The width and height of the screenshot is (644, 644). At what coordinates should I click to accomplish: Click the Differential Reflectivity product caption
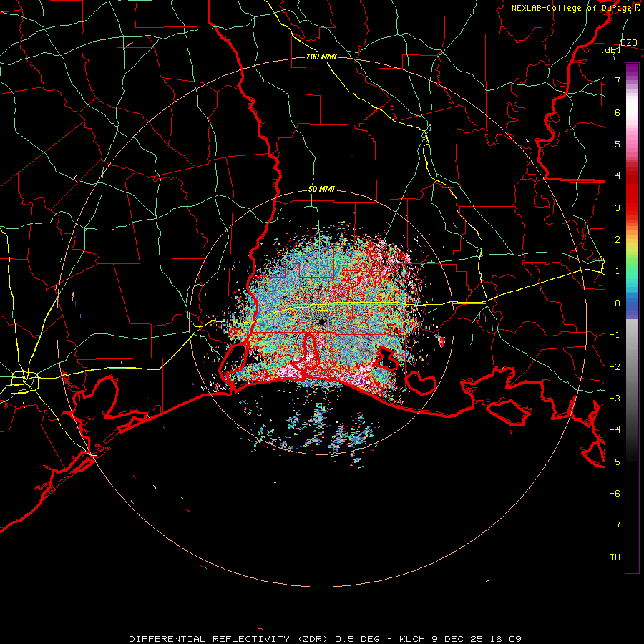tap(325, 639)
